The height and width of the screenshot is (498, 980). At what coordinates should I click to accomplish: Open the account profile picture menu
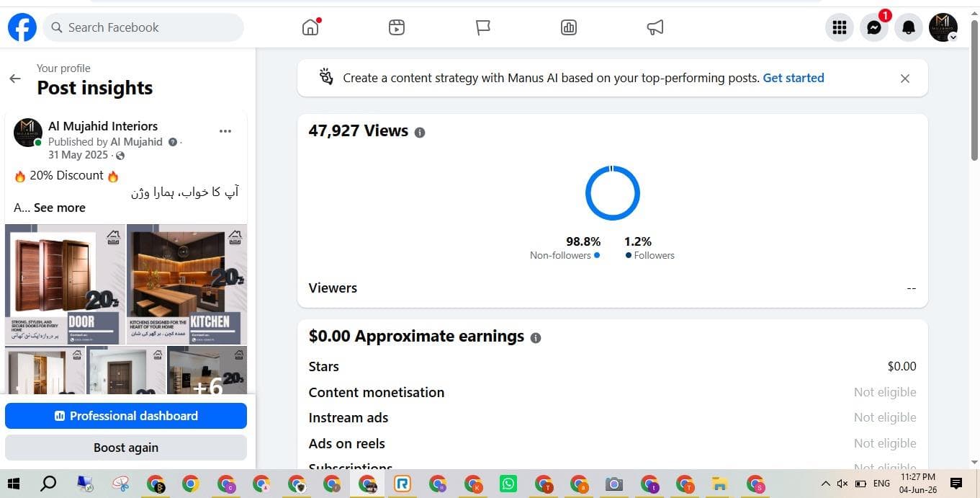[x=943, y=27]
